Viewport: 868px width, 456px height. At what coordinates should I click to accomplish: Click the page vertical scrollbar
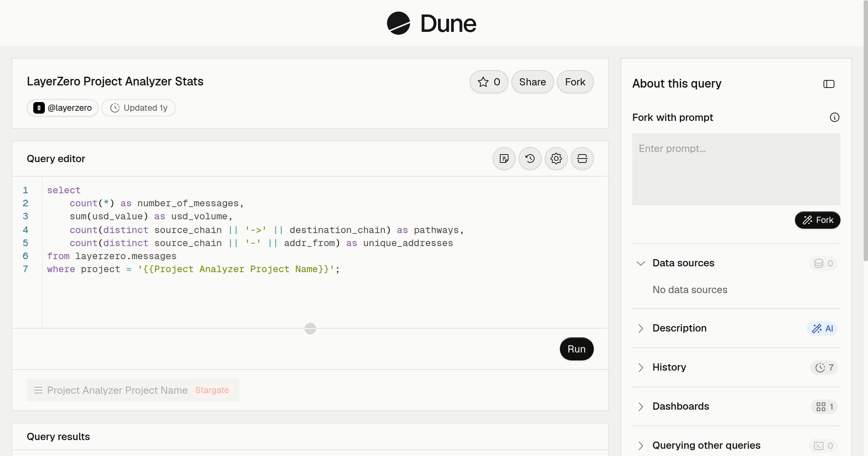pyautogui.click(x=865, y=130)
